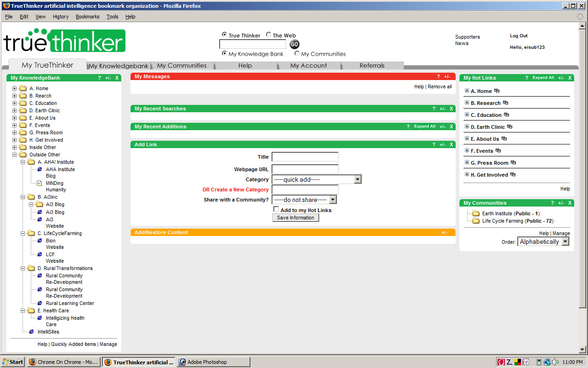This screenshot has width=588, height=368.
Task: Expand H. Get Involved in My Hot Links
Action: 467,174
